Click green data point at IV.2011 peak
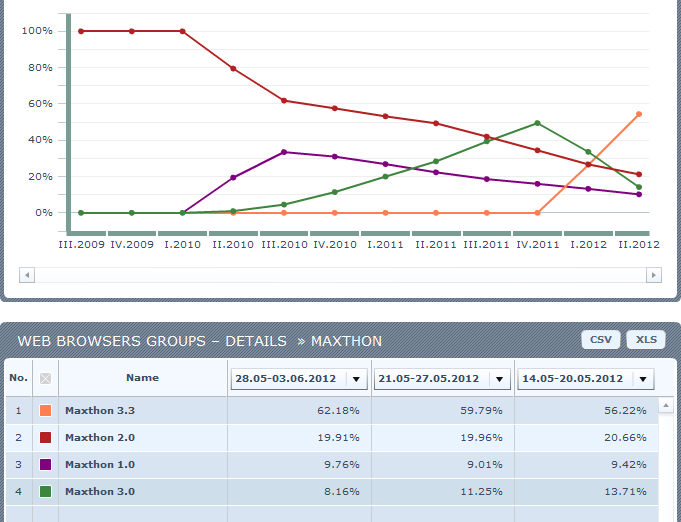The image size is (681, 522). [537, 123]
